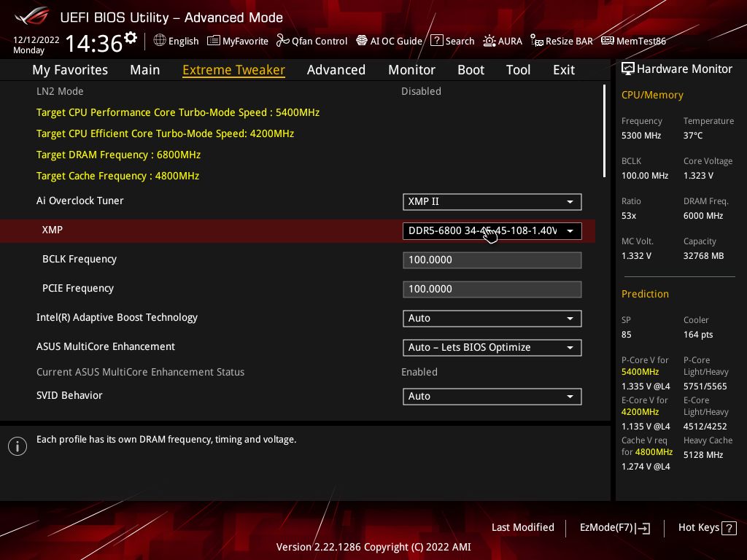The image size is (747, 560).
Task: Select the Extreme Tweaker tab
Action: tap(233, 69)
